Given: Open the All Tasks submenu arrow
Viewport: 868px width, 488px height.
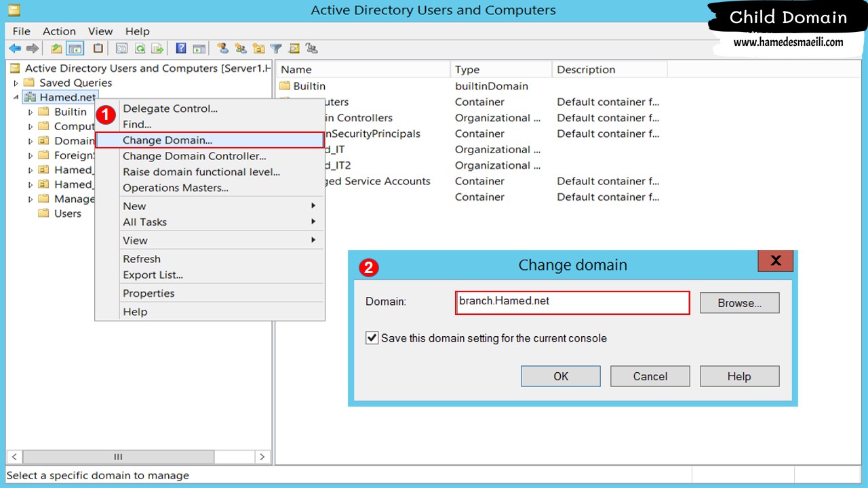Looking at the screenshot, I should tap(313, 222).
